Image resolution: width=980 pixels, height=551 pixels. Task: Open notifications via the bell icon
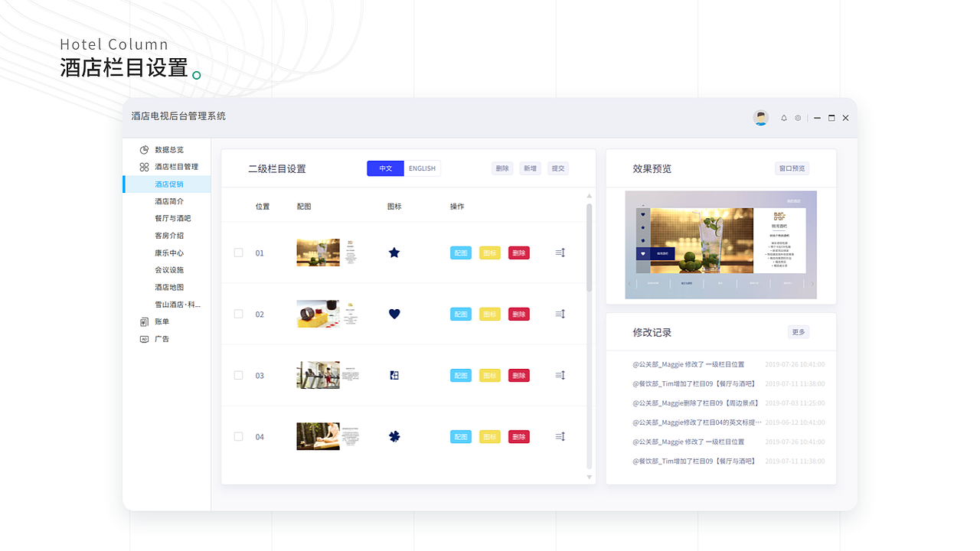click(x=783, y=118)
